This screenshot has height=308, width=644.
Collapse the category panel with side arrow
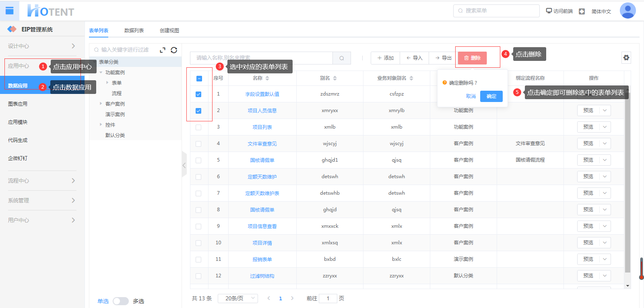coord(184,165)
